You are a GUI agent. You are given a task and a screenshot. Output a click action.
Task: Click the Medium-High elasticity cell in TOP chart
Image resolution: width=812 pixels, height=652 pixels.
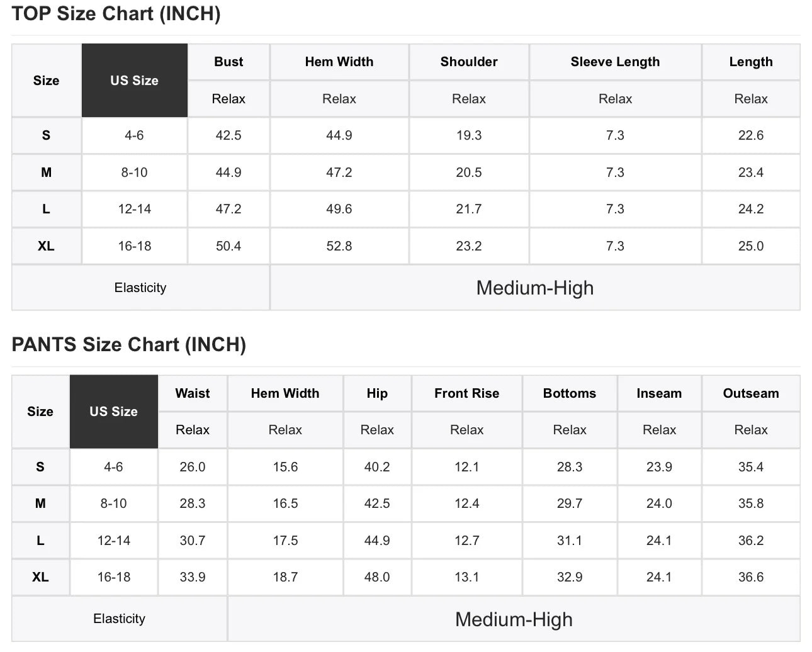click(535, 288)
